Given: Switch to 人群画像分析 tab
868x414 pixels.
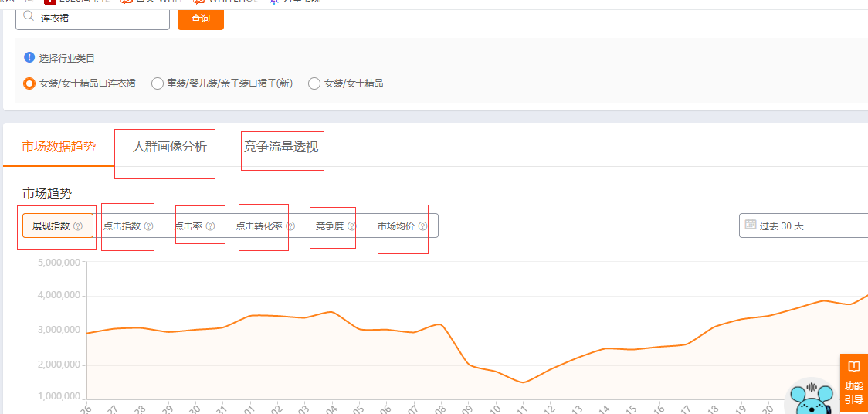Looking at the screenshot, I should [169, 147].
